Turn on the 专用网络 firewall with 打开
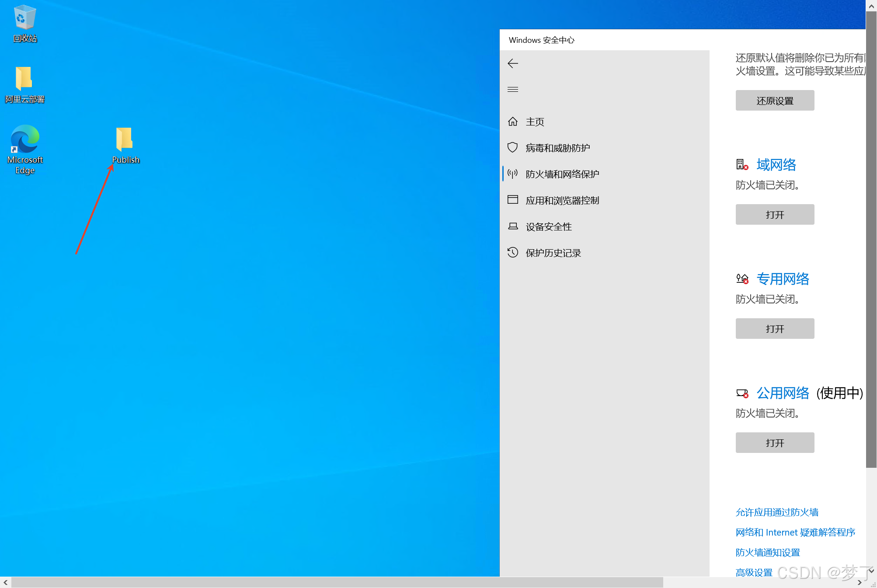The width and height of the screenshot is (877, 588). [774, 329]
